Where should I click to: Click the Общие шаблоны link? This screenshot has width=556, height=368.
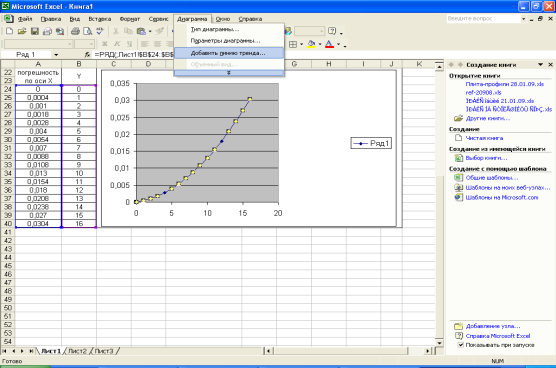coord(492,177)
